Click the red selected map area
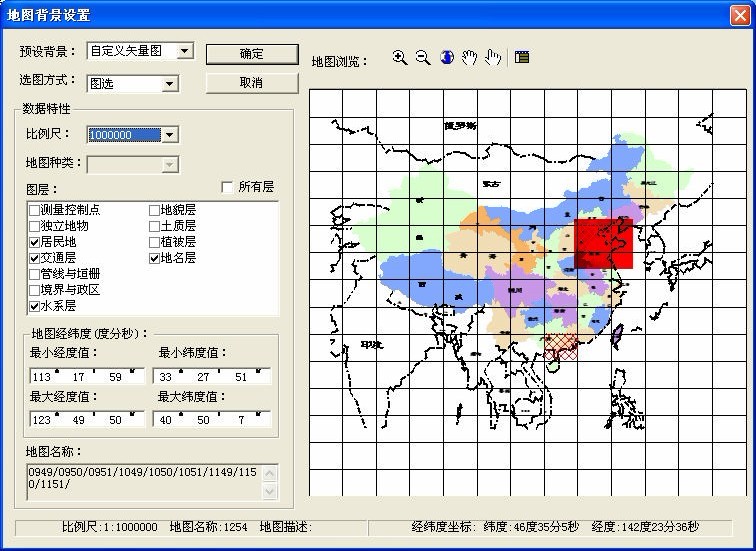This screenshot has width=756, height=551. point(603,243)
